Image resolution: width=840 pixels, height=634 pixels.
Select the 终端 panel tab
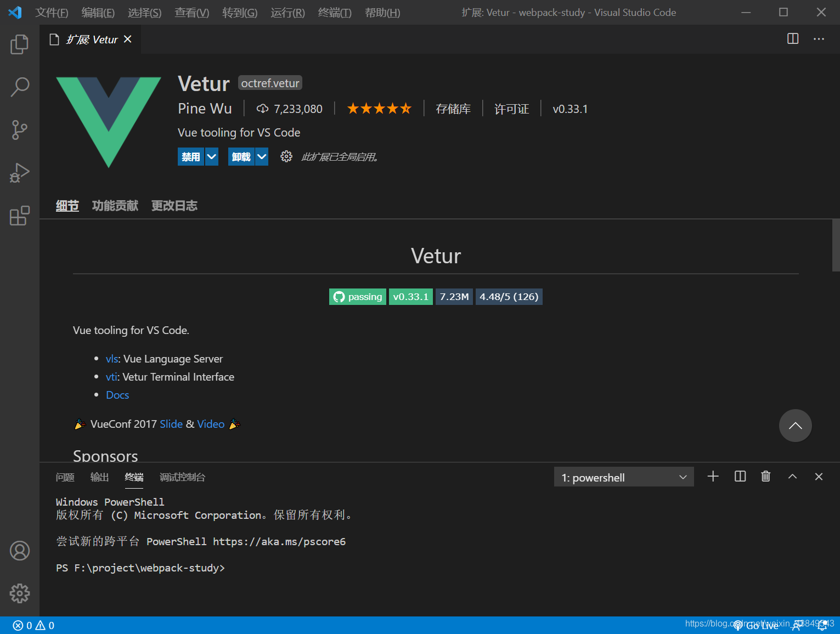[134, 477]
